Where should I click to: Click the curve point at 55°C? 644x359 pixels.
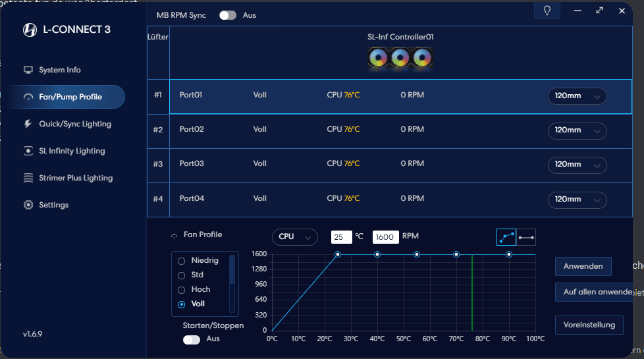pyautogui.click(x=416, y=254)
